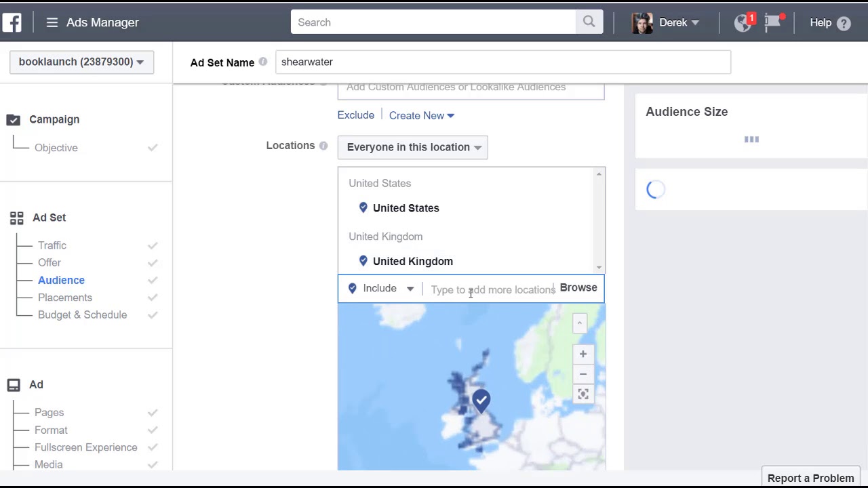
Task: Go to Offer section
Action: click(50, 262)
